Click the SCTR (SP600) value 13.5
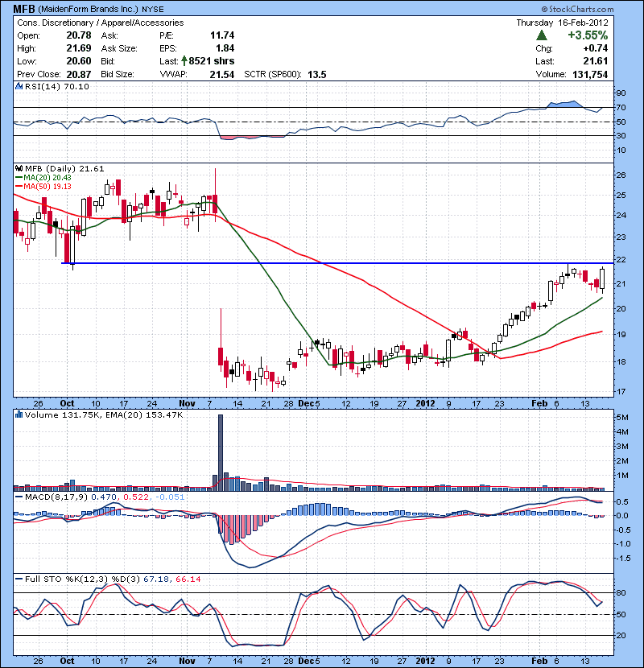 (316, 75)
